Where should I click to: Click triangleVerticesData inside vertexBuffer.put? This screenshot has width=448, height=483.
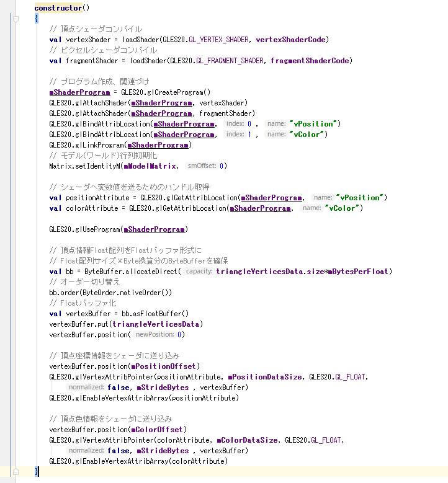[156, 324]
